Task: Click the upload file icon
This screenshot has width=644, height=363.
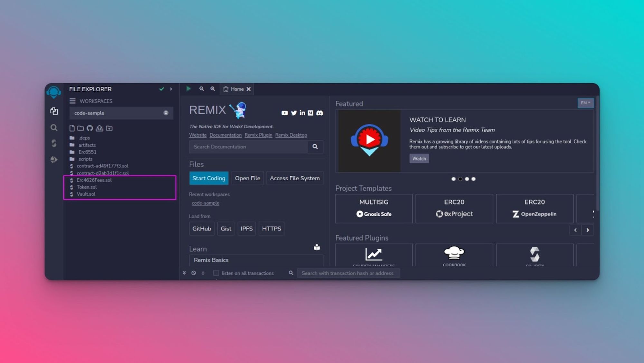Action: tap(99, 128)
